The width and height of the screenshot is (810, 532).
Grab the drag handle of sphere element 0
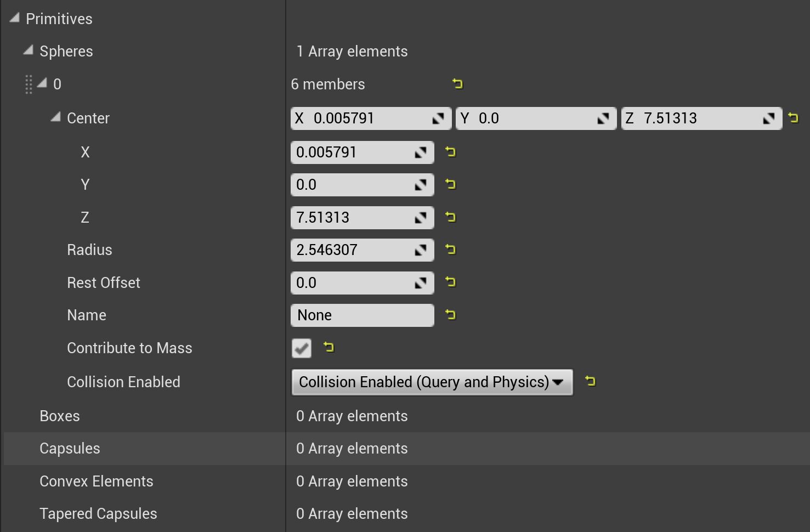[x=29, y=84]
